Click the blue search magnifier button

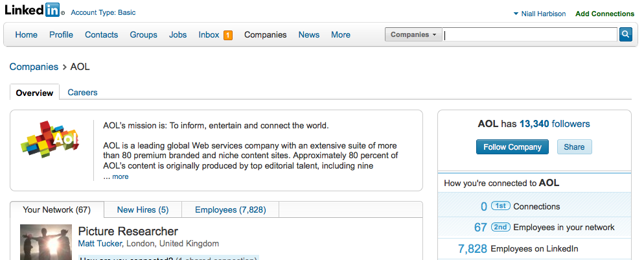point(625,34)
